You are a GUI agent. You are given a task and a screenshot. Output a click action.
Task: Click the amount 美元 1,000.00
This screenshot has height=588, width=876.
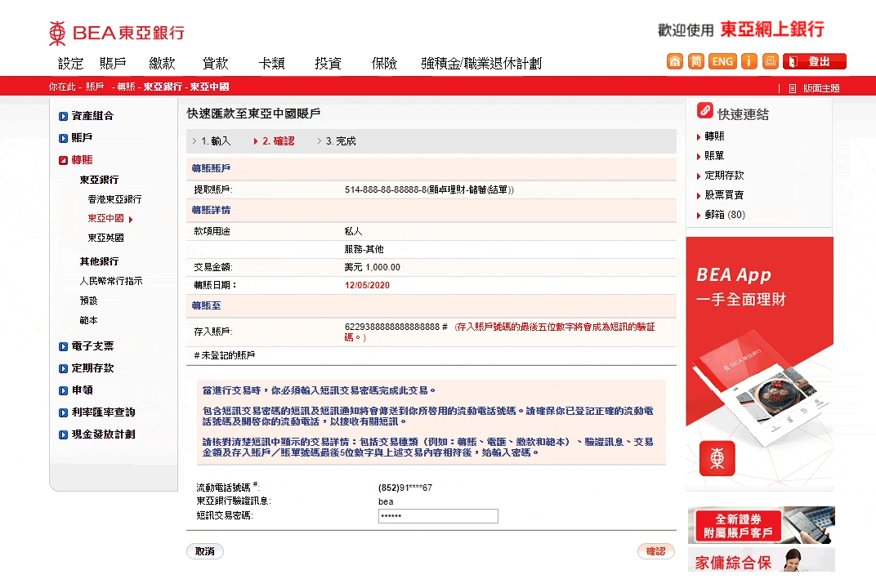pyautogui.click(x=372, y=268)
